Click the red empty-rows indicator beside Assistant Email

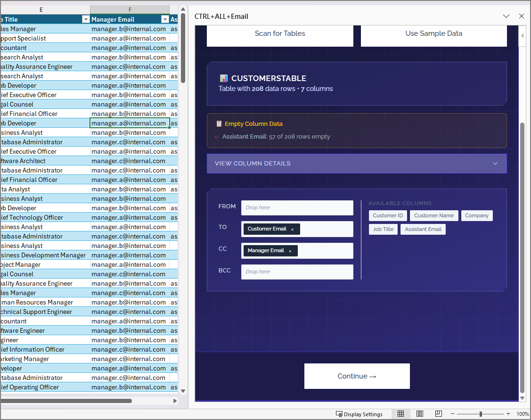tap(216, 137)
